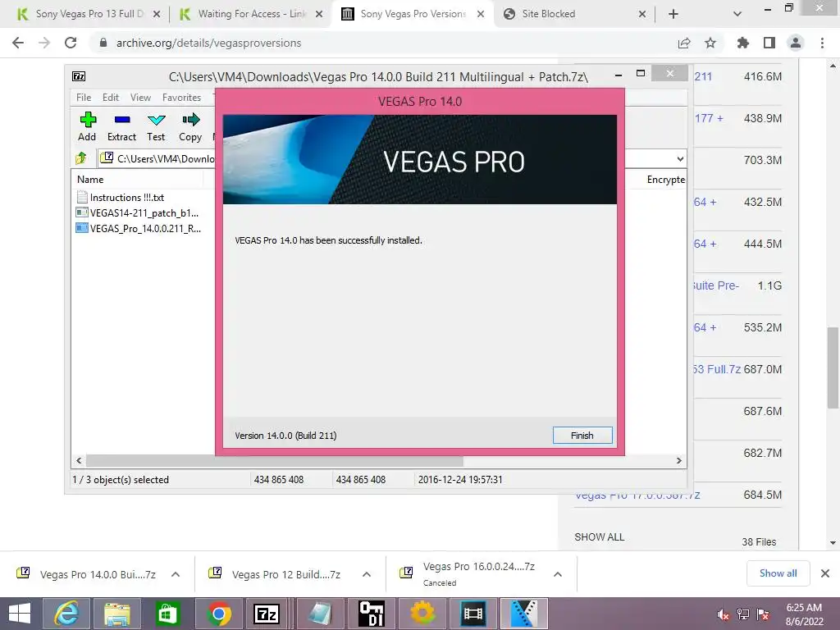Image resolution: width=840 pixels, height=630 pixels.
Task: Open options for canceled Vegas Pro 16 download
Action: coord(558,574)
